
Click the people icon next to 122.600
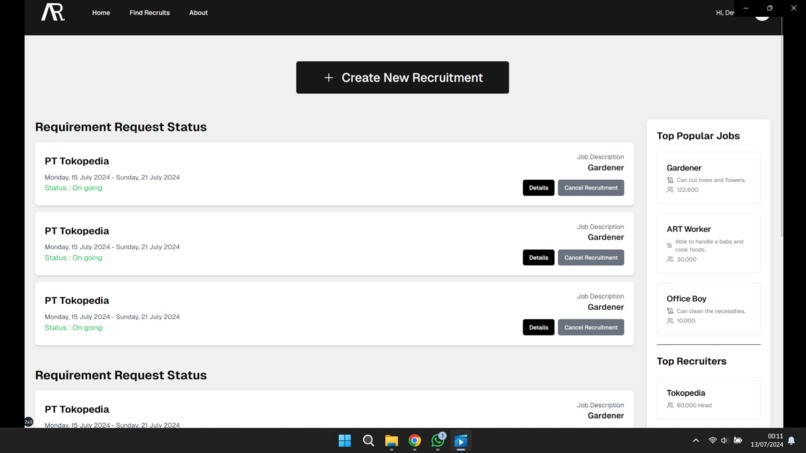[x=670, y=190]
